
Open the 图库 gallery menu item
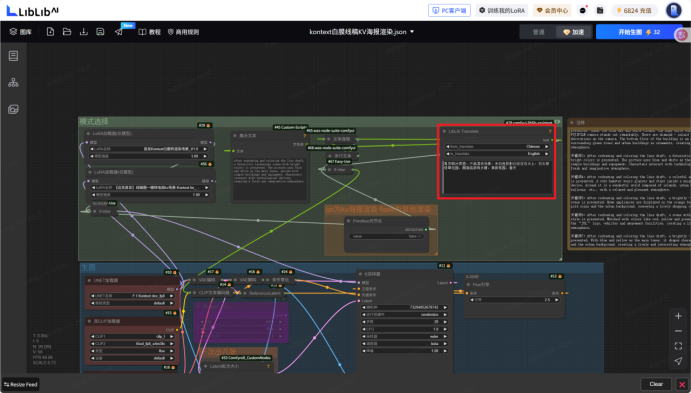21,32
